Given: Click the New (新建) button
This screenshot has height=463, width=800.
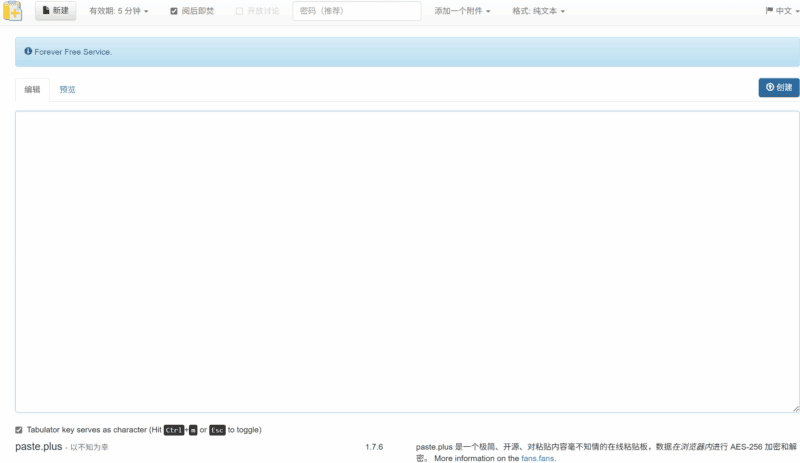Looking at the screenshot, I should (x=55, y=11).
